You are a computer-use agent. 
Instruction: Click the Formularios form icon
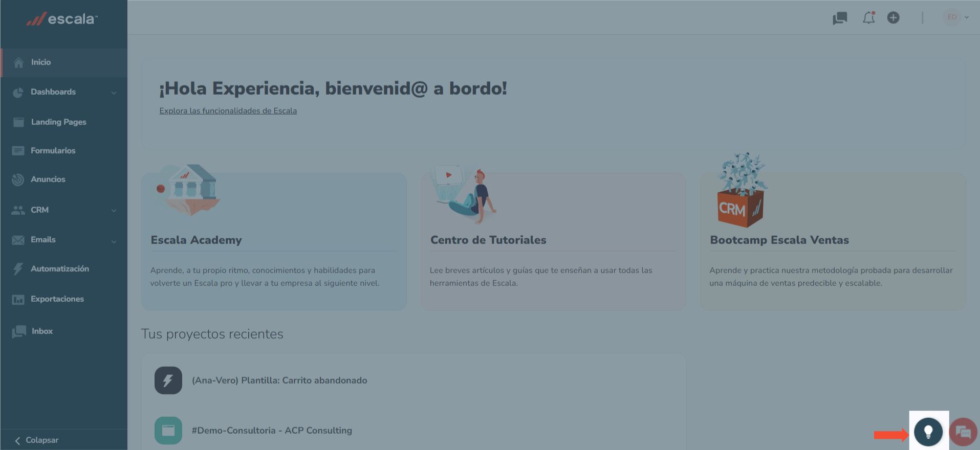(x=18, y=150)
